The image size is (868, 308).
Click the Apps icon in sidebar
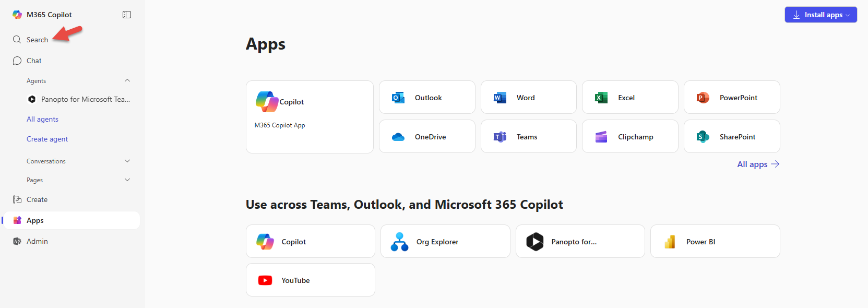click(17, 220)
